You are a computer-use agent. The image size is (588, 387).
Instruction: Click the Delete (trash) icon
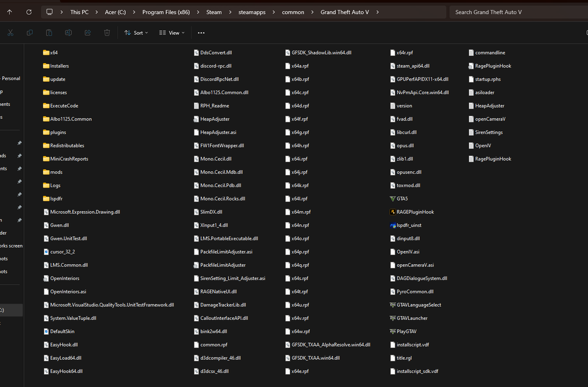(107, 33)
